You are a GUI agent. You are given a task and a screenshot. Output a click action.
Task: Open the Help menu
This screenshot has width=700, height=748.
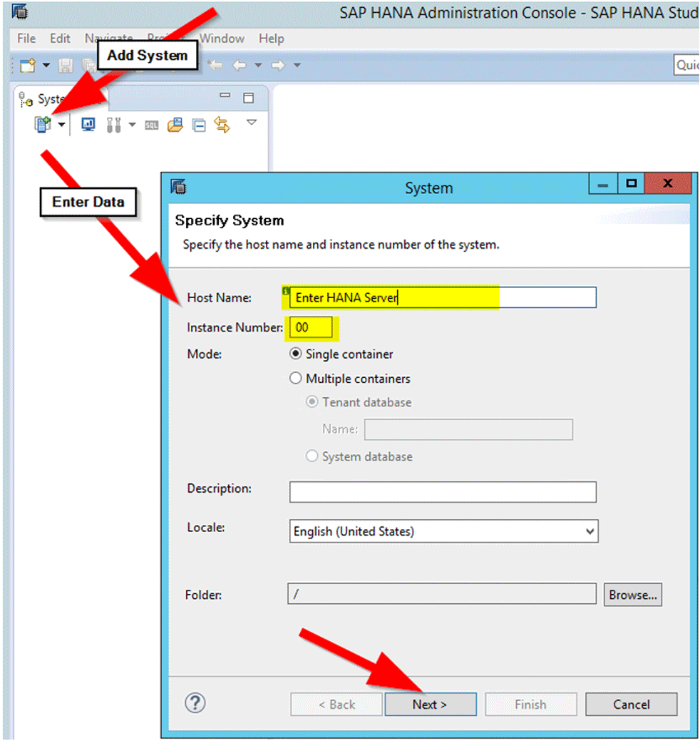tap(272, 39)
